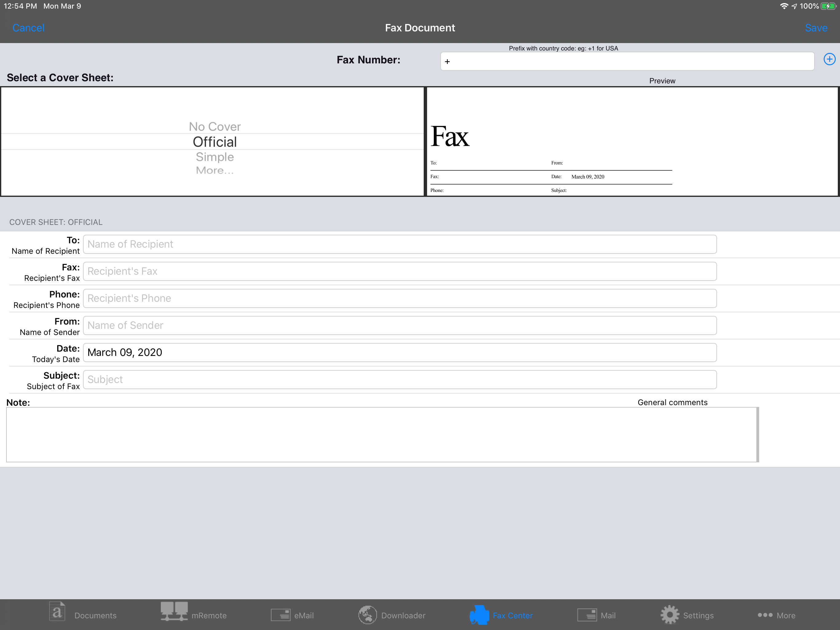The width and height of the screenshot is (840, 630).
Task: Tap the add contact plus icon
Action: (x=829, y=59)
